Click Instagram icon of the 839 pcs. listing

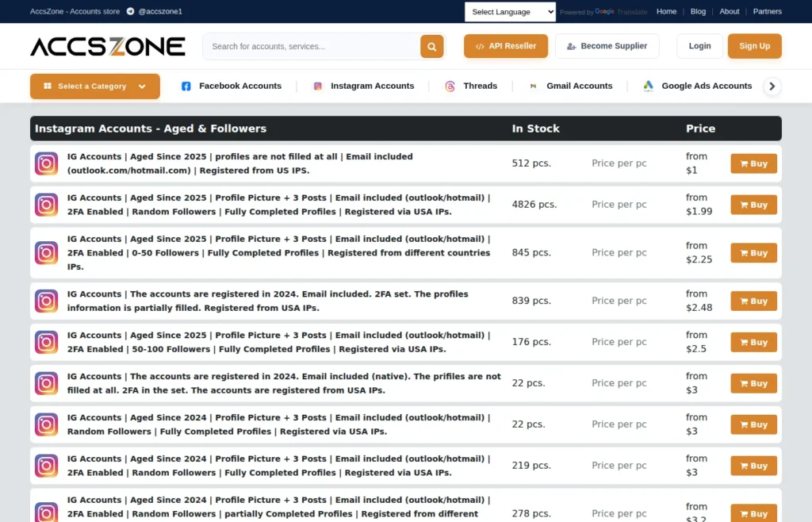(46, 301)
